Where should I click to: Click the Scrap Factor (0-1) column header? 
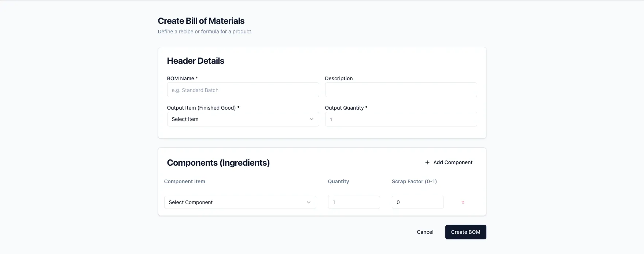[414, 181]
